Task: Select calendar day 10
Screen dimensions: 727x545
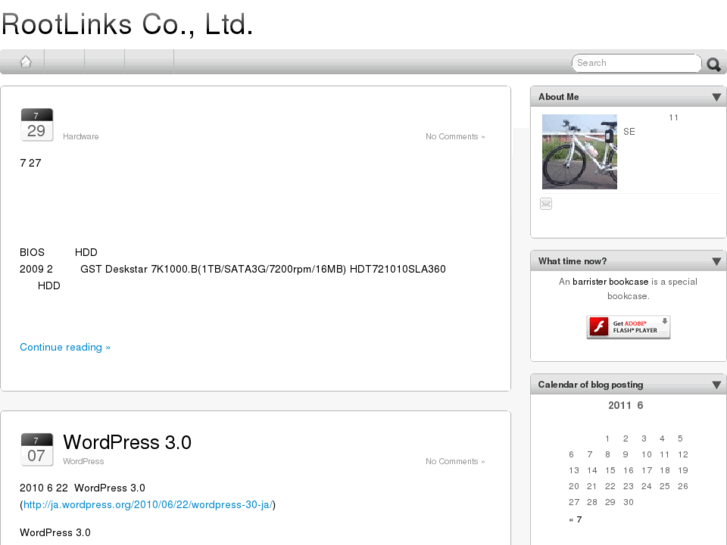Action: point(647,455)
